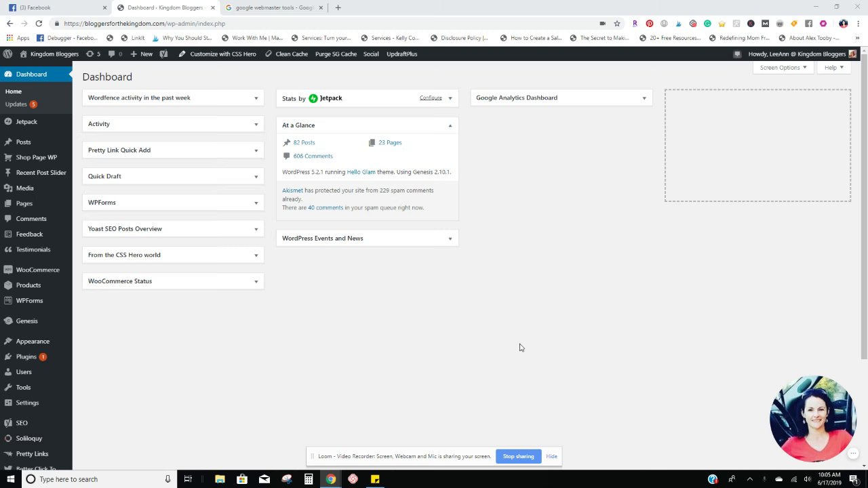Reload the page in Chrome
Image resolution: width=868 pixels, height=488 pixels.
(39, 23)
